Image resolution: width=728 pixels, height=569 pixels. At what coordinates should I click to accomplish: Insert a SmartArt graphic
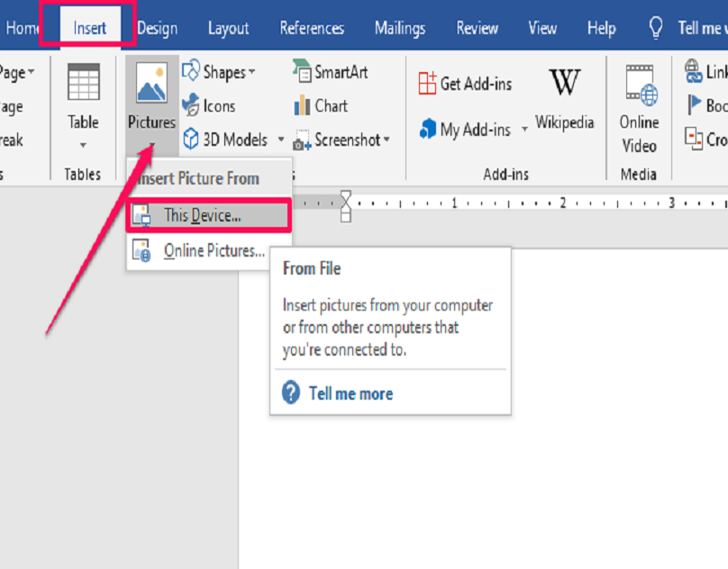[330, 71]
